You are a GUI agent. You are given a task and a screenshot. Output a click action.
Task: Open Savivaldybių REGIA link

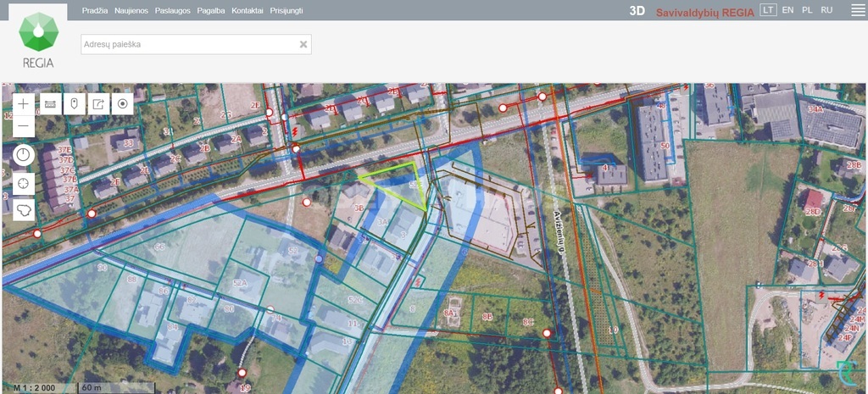705,12
